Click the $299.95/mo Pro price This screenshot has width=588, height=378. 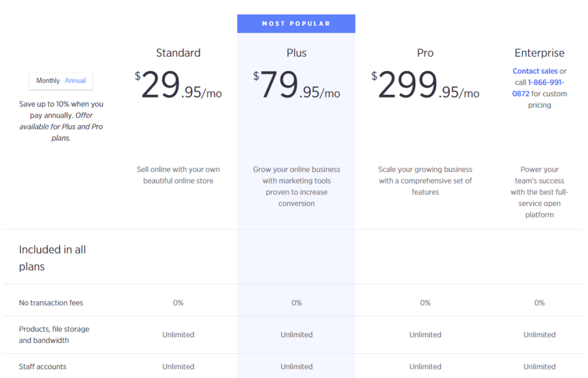(x=425, y=86)
